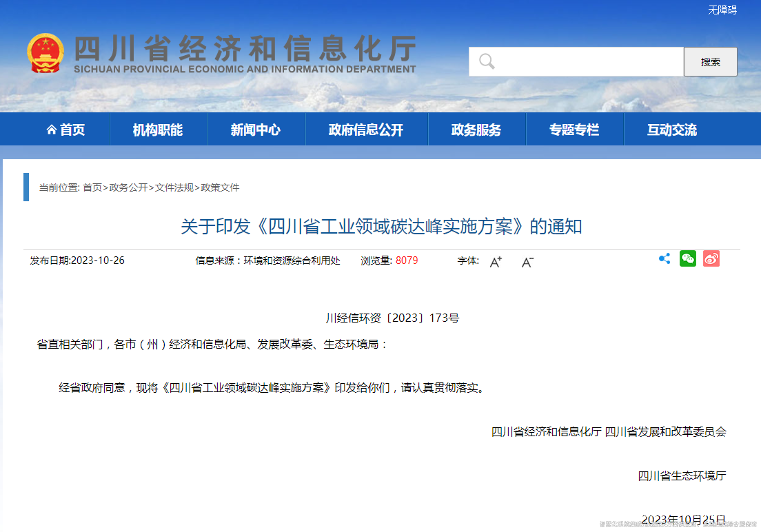This screenshot has width=761, height=532.
Task: Select the 政务服务 navigation tab
Action: (x=477, y=129)
